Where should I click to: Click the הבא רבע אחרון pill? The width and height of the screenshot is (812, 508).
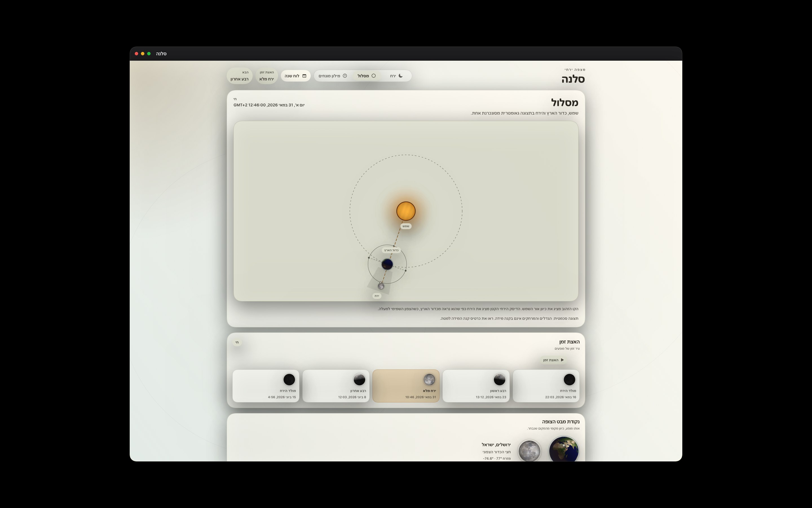click(240, 76)
